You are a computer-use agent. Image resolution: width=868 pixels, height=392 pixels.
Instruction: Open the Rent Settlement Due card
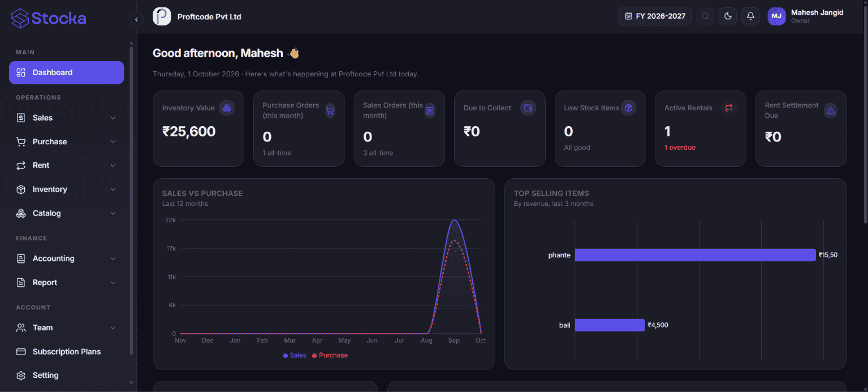(x=801, y=129)
